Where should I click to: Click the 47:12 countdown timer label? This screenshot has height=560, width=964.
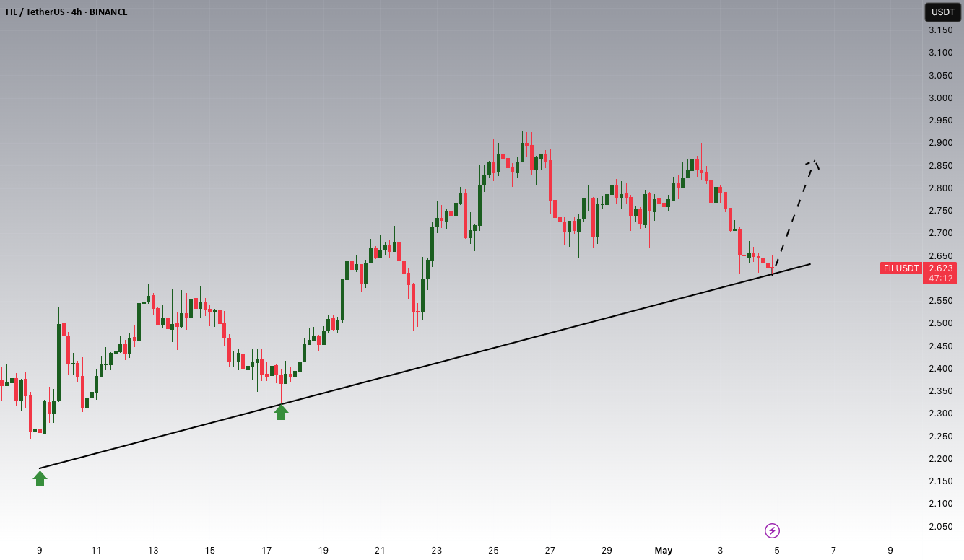click(x=939, y=279)
